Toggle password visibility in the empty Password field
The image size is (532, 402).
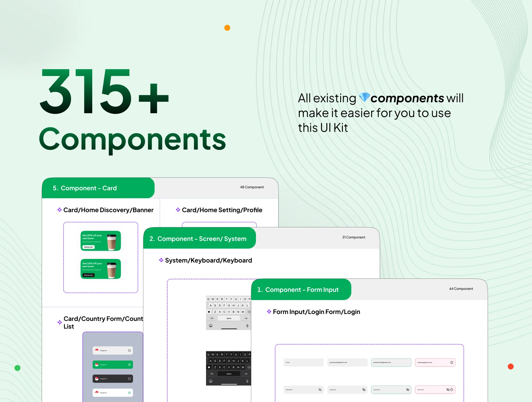click(x=320, y=390)
